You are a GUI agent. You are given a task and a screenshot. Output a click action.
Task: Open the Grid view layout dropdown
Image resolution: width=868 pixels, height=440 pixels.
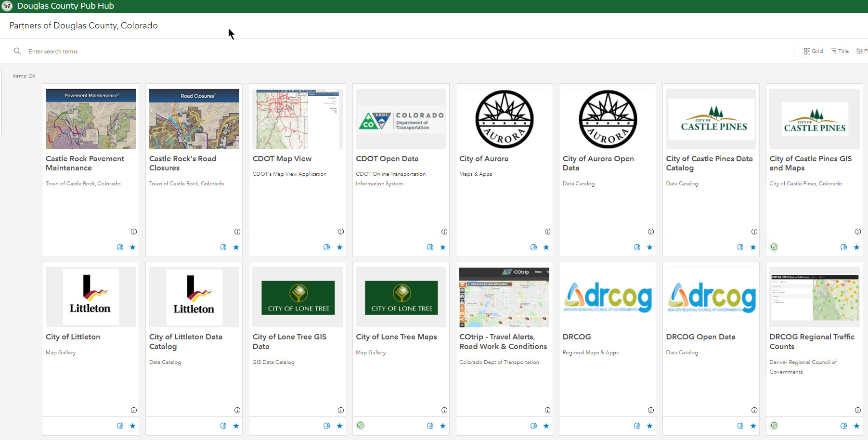[x=813, y=51]
